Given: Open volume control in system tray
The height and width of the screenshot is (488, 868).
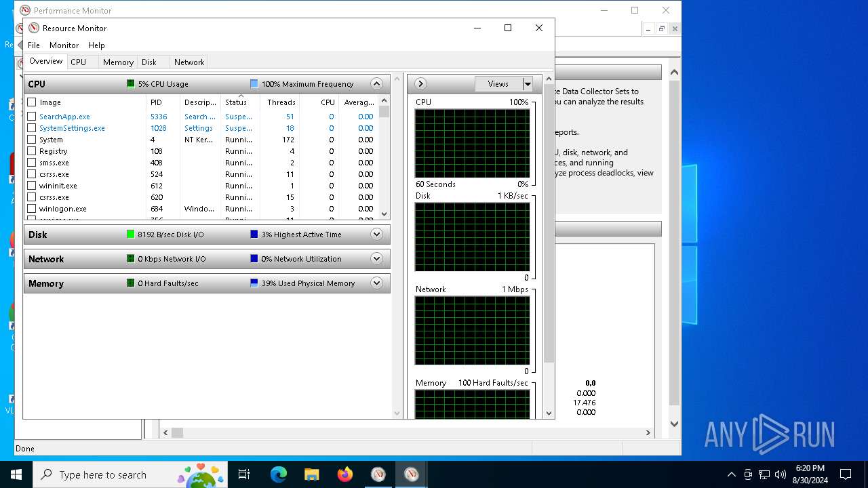Looking at the screenshot, I should click(781, 474).
